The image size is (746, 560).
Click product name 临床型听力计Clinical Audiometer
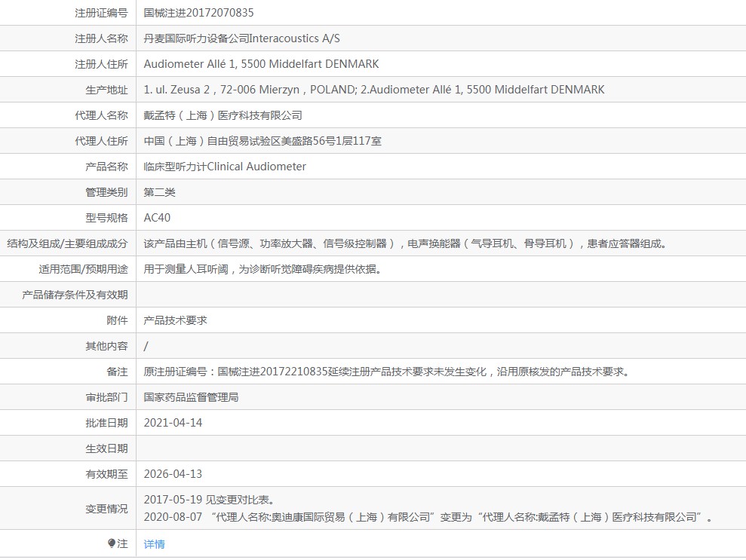(225, 167)
